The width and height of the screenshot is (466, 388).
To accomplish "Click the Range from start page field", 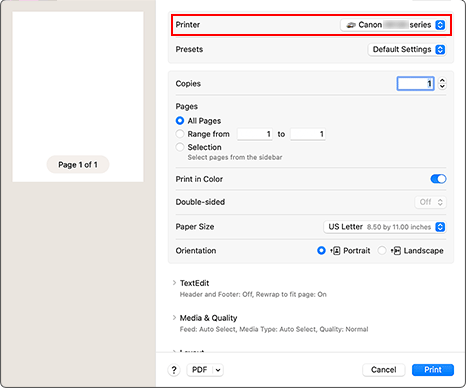I will click(255, 134).
